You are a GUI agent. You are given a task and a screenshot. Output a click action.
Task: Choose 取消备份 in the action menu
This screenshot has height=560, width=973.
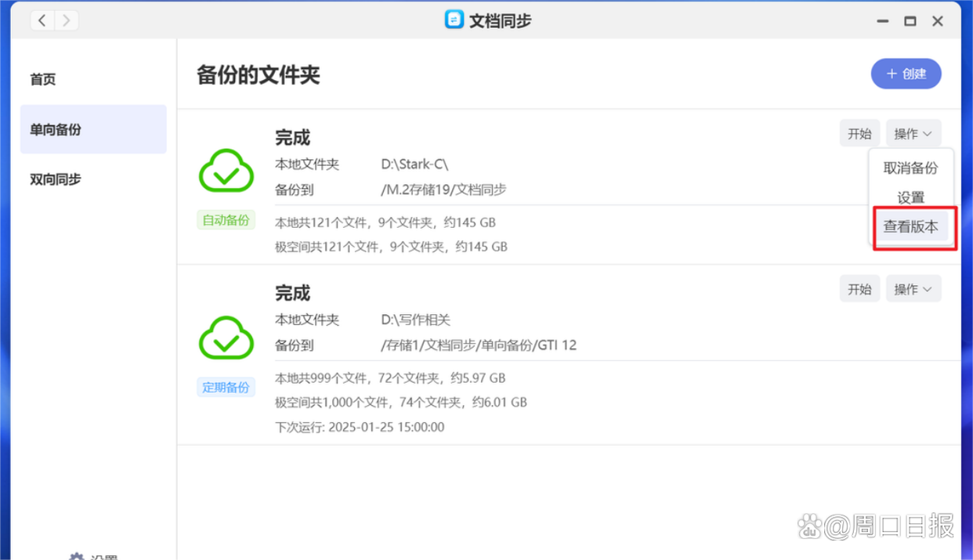[911, 168]
